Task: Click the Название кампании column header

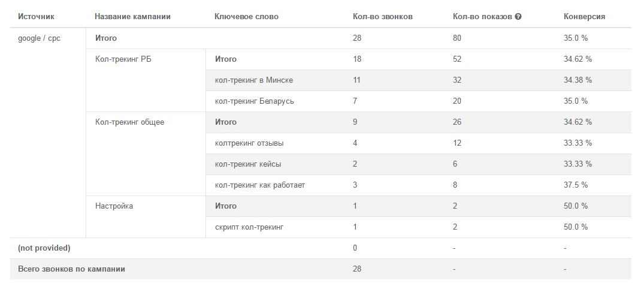Action: pos(132,17)
